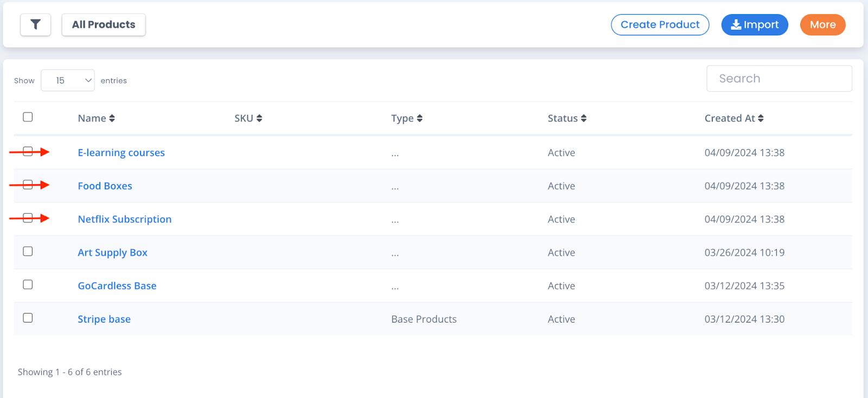Open the All Products view selector

click(x=104, y=24)
